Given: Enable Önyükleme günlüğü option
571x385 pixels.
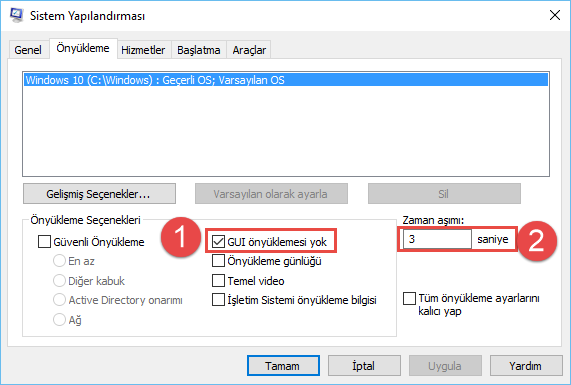Looking at the screenshot, I should point(218,261).
